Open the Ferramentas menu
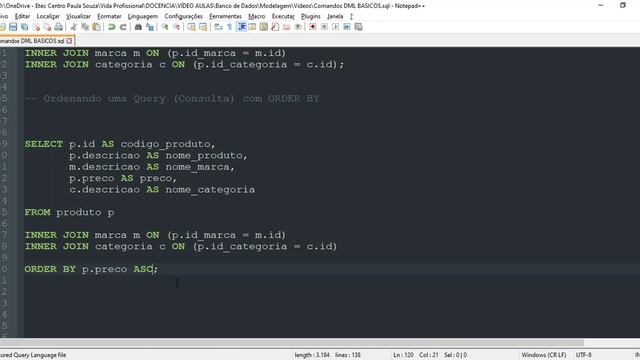This screenshot has height=360, width=640. tap(225, 16)
